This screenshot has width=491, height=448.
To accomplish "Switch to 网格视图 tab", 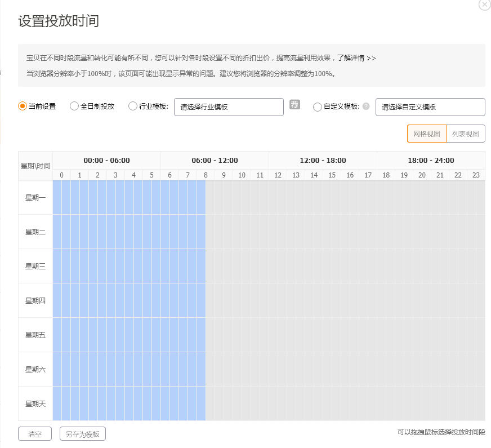I will pos(426,134).
